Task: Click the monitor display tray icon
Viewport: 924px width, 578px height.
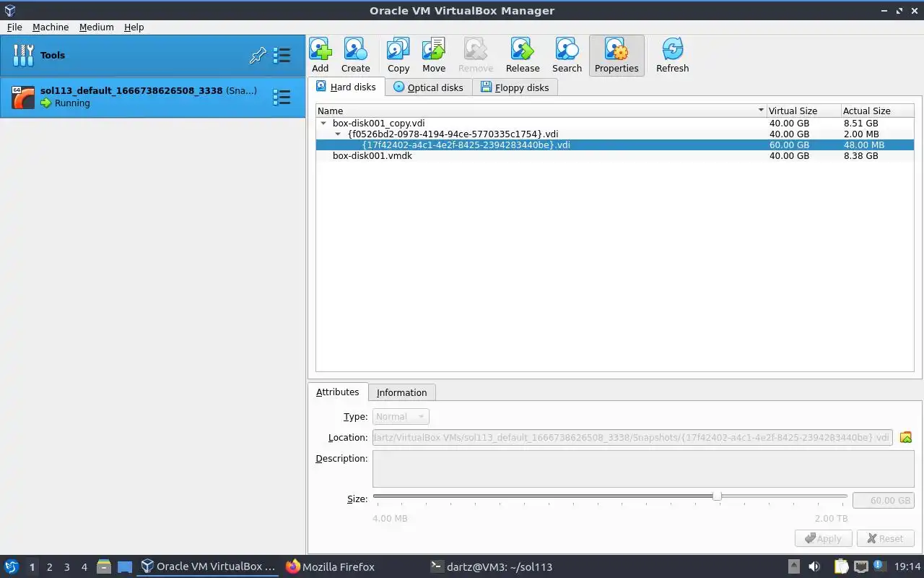Action: click(881, 567)
